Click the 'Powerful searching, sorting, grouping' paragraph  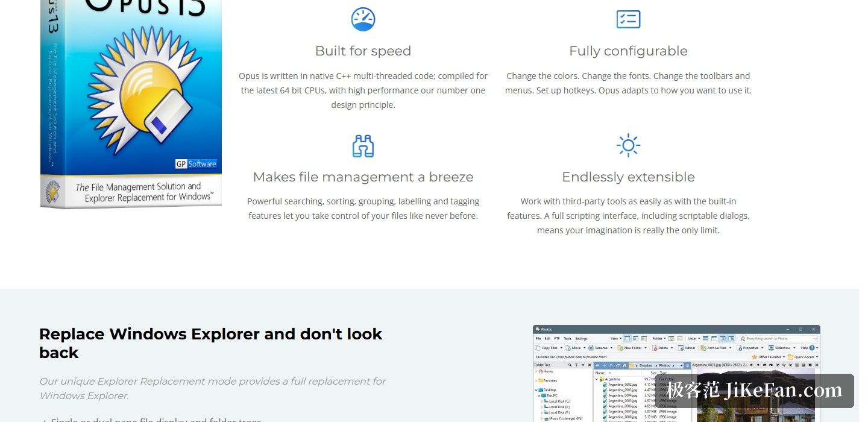[x=363, y=209]
